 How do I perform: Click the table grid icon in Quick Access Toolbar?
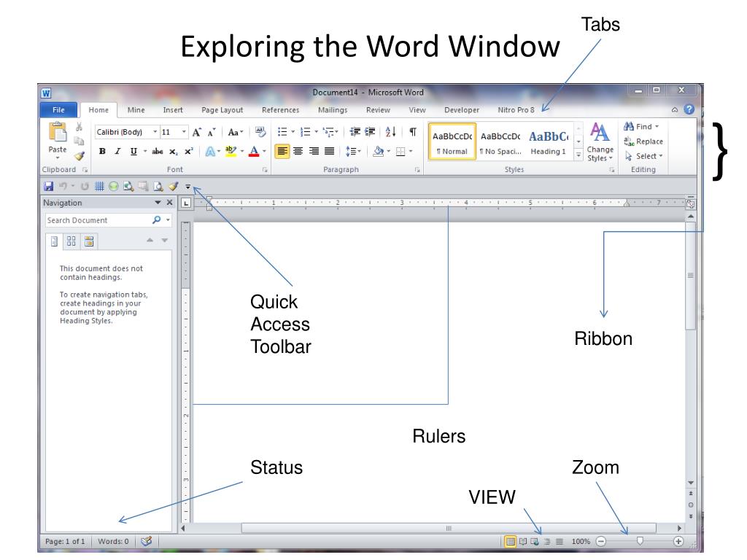99,187
